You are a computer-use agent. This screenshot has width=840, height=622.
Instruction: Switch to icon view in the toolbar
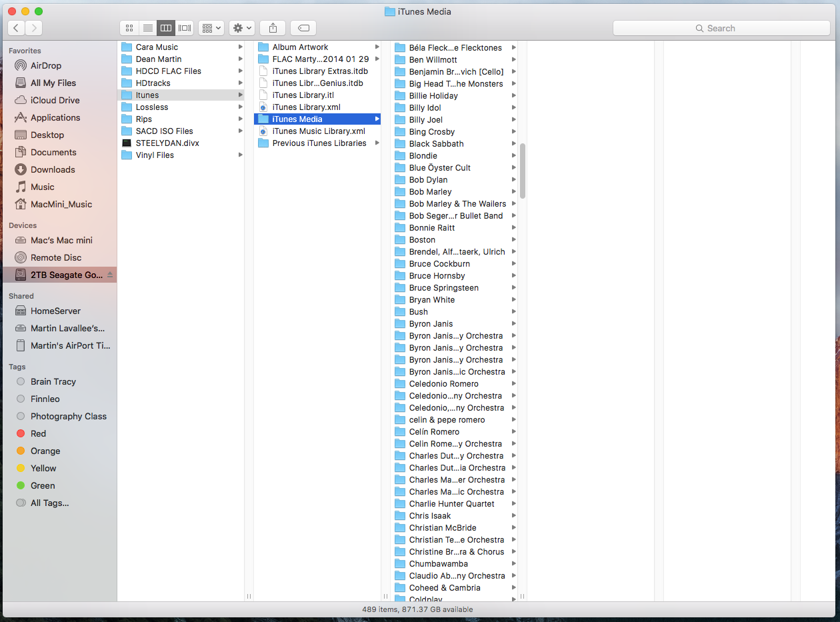tap(129, 28)
